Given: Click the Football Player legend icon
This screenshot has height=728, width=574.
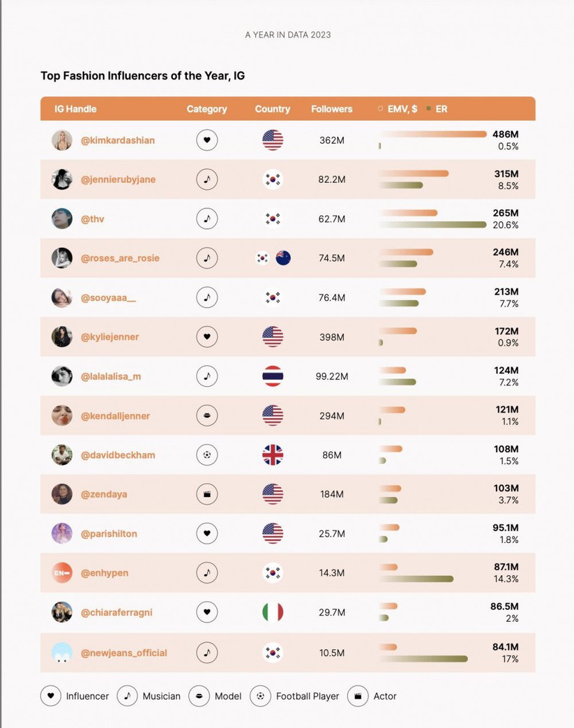Looking at the screenshot, I should tap(260, 696).
